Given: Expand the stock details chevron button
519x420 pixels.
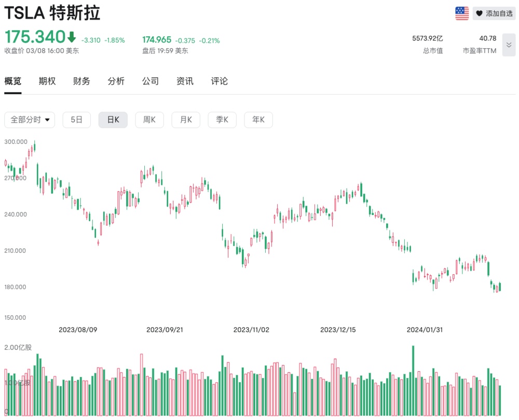Looking at the screenshot, I should 509,45.
